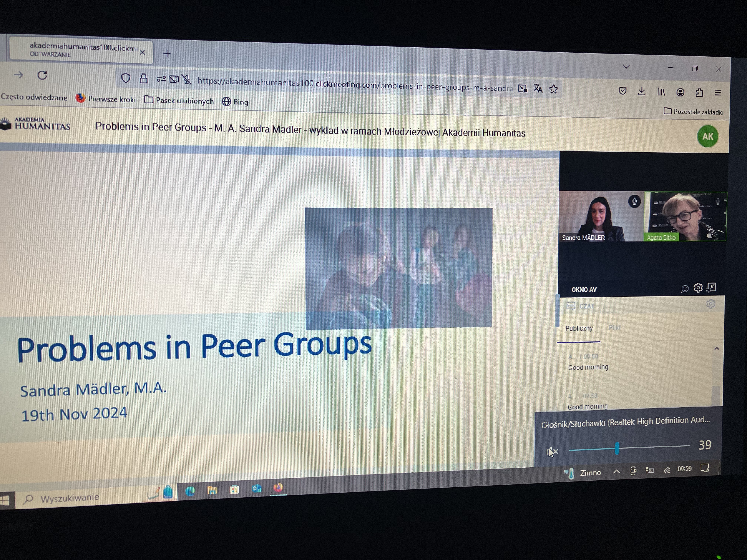
Task: Open Firefox hamburger application menu
Action: pyautogui.click(x=718, y=92)
